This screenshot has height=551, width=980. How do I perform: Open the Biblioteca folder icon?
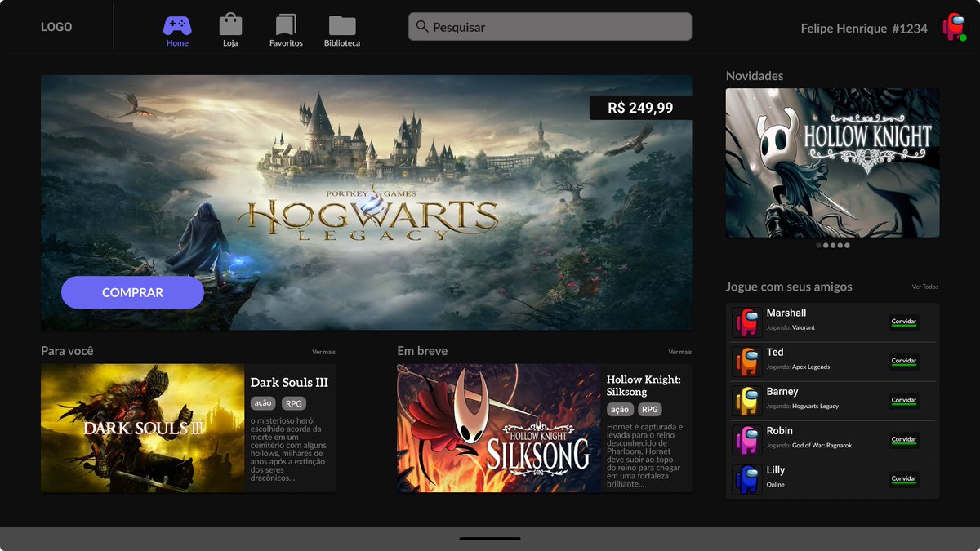[x=342, y=25]
